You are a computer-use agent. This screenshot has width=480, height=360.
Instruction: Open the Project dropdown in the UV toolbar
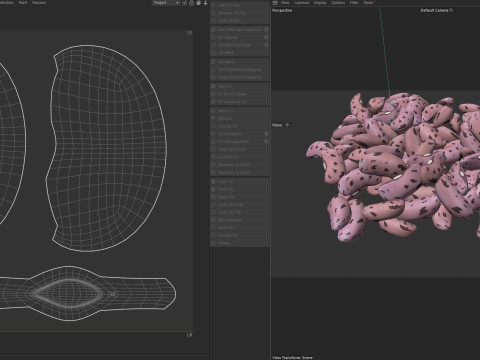pyautogui.click(x=166, y=3)
